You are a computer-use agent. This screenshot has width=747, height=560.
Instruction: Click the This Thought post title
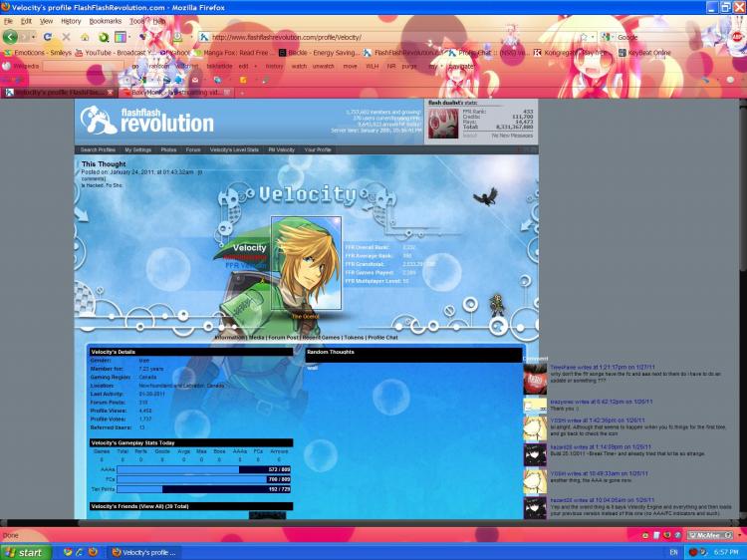pyautogui.click(x=104, y=164)
